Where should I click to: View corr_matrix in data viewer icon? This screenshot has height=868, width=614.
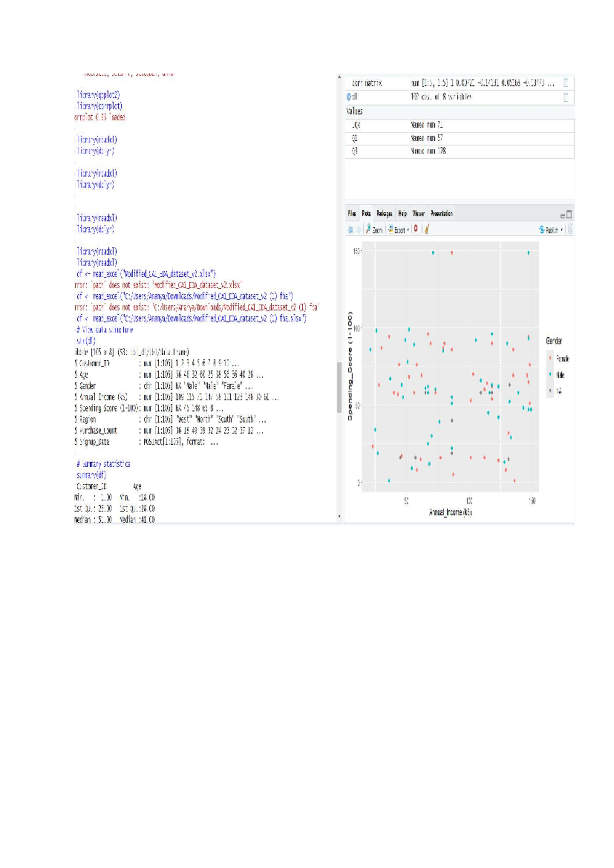point(566,83)
